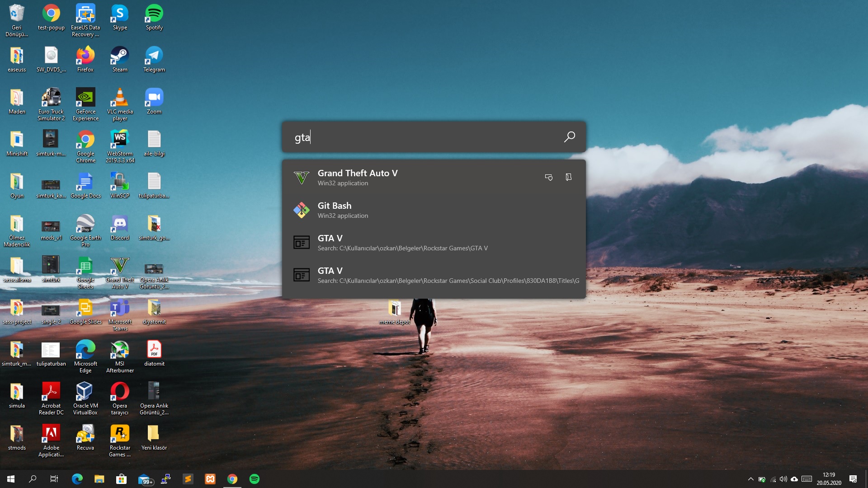Select meme depot folder on desktop
The image size is (868, 488).
395,312
